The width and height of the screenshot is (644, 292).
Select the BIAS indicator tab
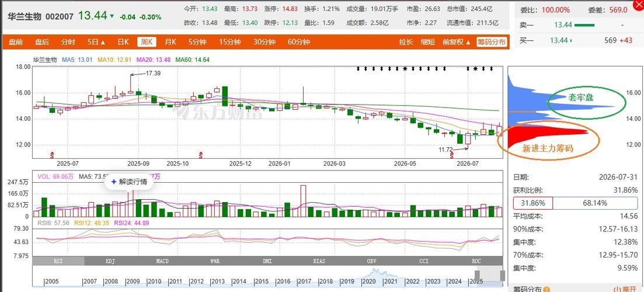point(319,261)
